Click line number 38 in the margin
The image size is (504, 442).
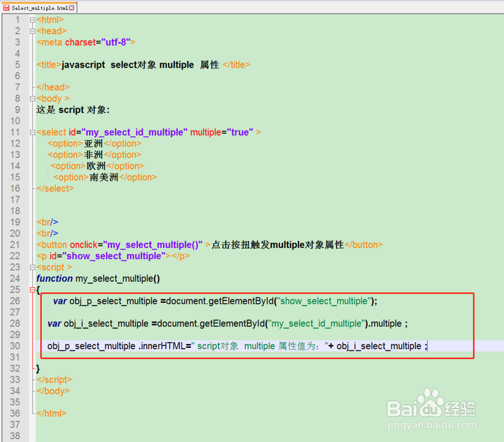[x=15, y=436]
